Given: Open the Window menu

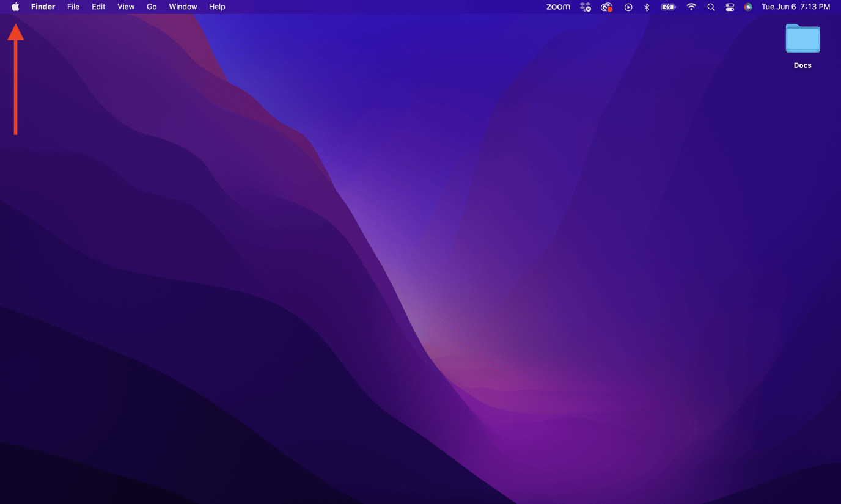Looking at the screenshot, I should [x=182, y=7].
